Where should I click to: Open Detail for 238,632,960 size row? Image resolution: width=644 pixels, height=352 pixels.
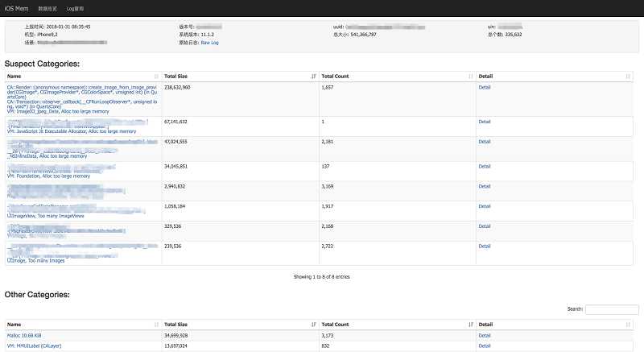pyautogui.click(x=485, y=88)
